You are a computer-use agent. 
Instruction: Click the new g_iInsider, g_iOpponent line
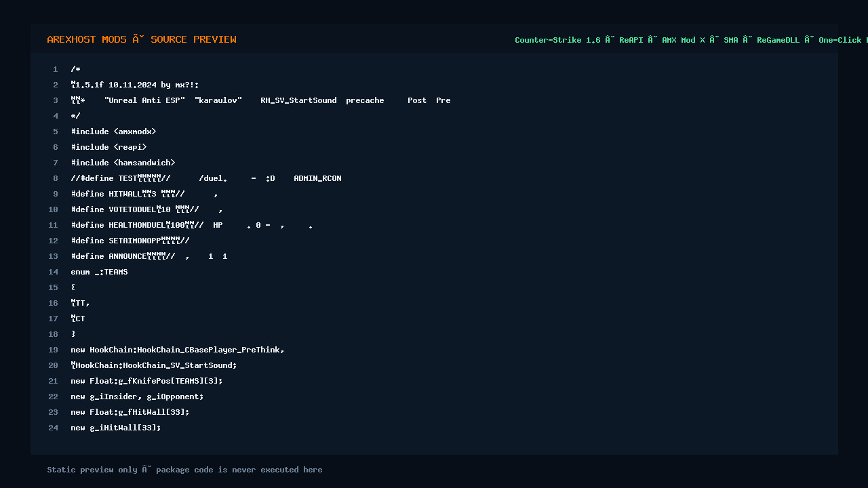tap(137, 396)
